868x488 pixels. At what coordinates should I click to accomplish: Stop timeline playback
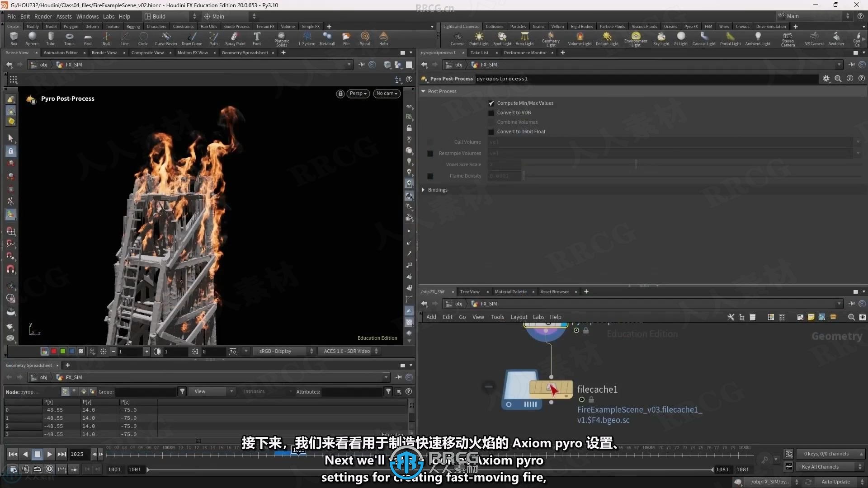[x=38, y=454]
